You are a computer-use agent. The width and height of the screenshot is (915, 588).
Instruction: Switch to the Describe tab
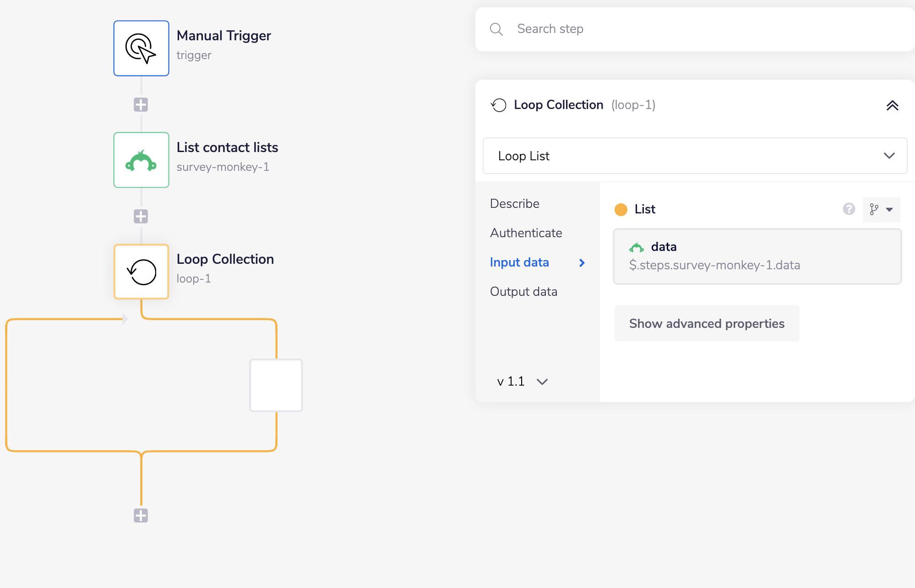pos(514,203)
